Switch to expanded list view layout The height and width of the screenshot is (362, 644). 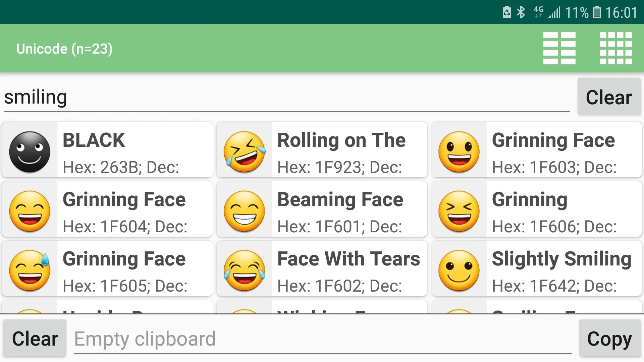coord(559,48)
